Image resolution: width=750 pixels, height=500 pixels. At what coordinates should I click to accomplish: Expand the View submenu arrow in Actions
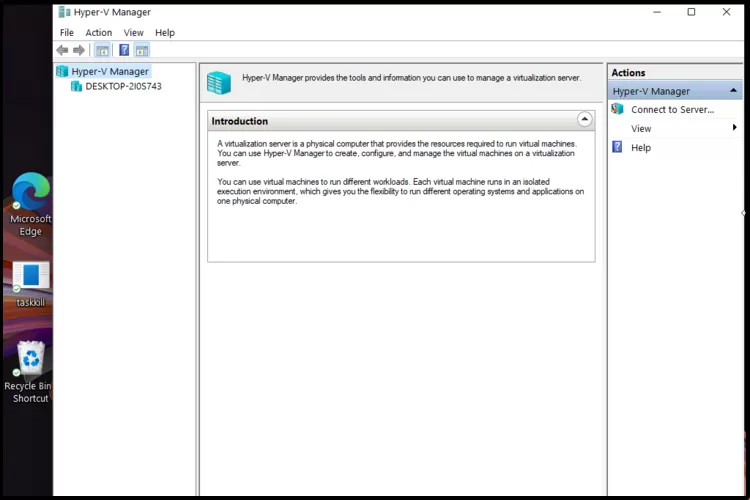click(734, 127)
